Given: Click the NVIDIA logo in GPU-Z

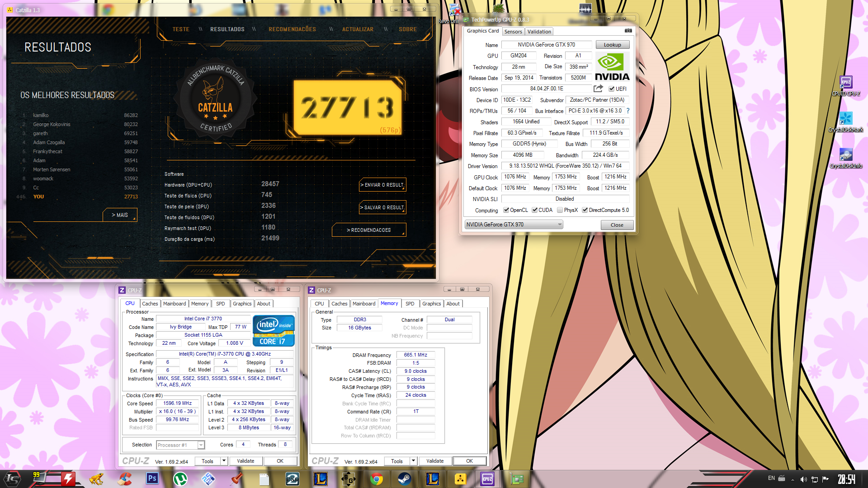Looking at the screenshot, I should pos(612,66).
